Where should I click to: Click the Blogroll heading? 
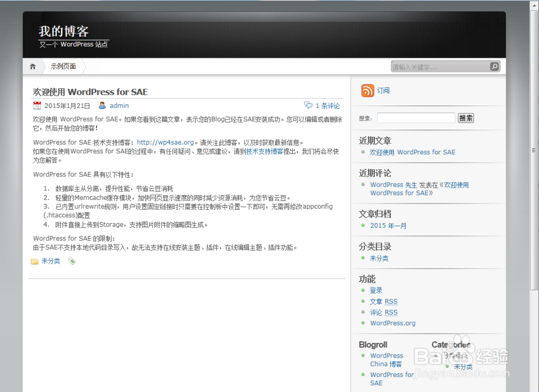pos(373,345)
